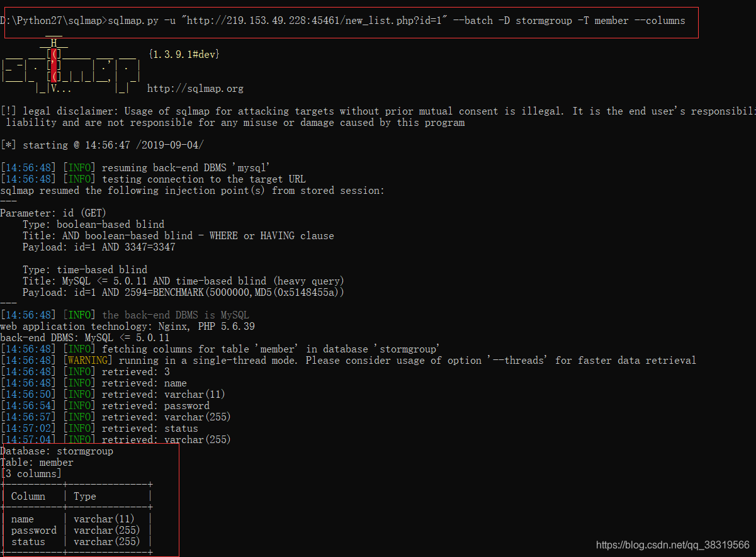Click the retrieved: varchar(11) log line
The width and height of the screenshot is (756, 557).
click(113, 395)
